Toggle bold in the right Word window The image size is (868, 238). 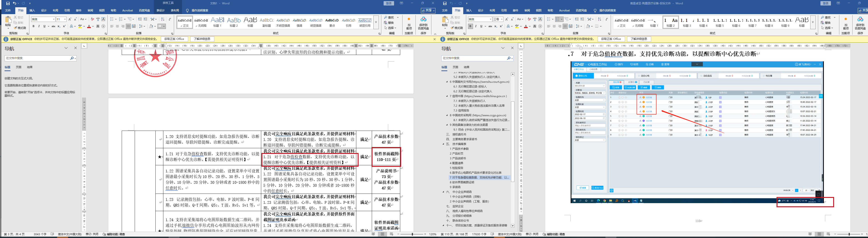(470, 26)
